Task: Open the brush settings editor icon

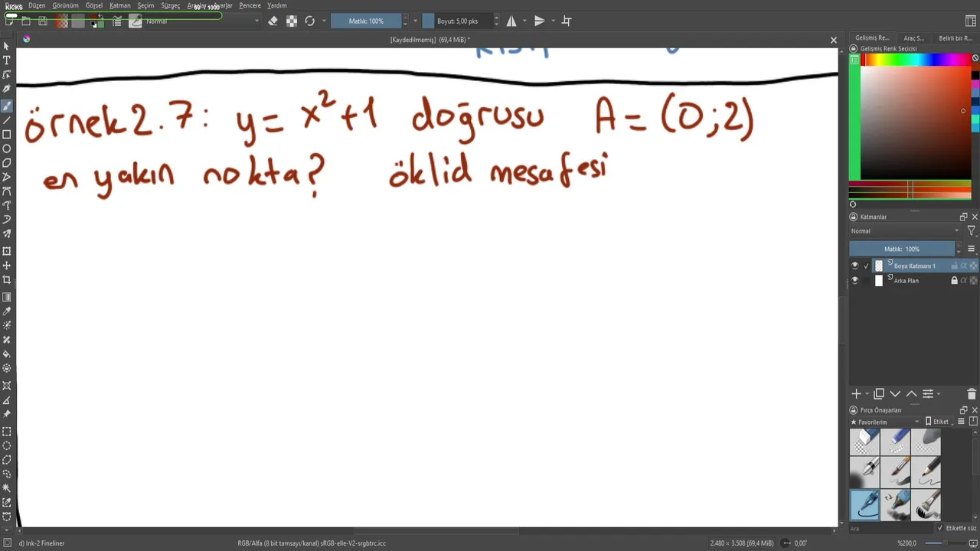Action: point(117,21)
